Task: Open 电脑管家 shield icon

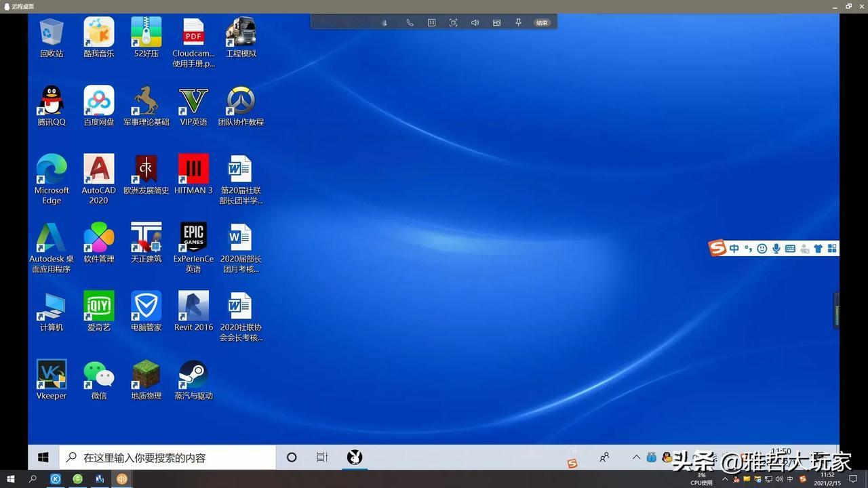Action: (x=146, y=312)
